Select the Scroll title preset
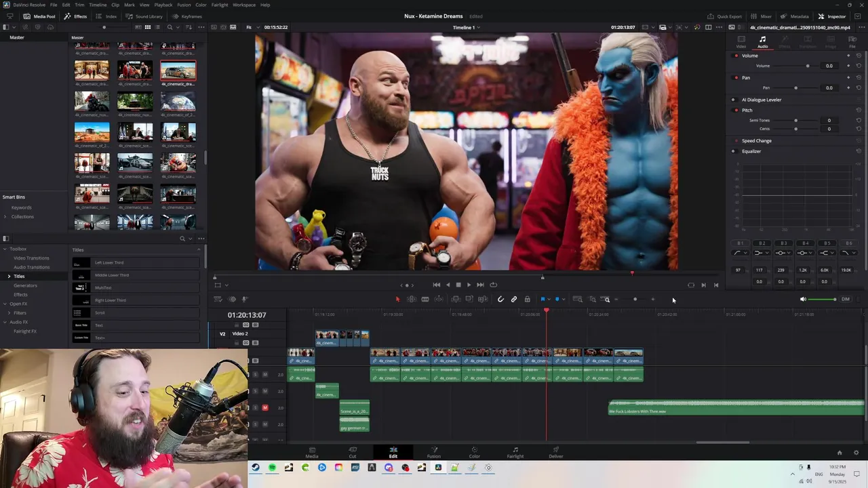Viewport: 868px width, 488px height. [135, 312]
